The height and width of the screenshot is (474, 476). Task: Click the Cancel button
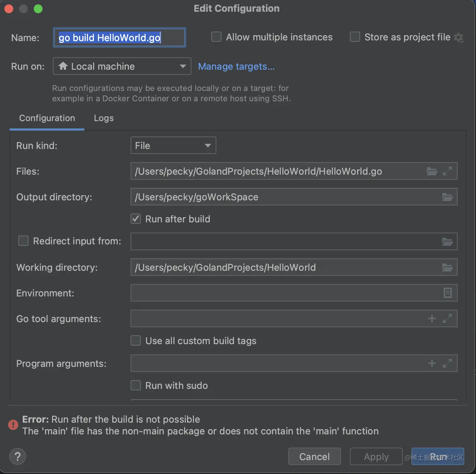click(x=314, y=457)
